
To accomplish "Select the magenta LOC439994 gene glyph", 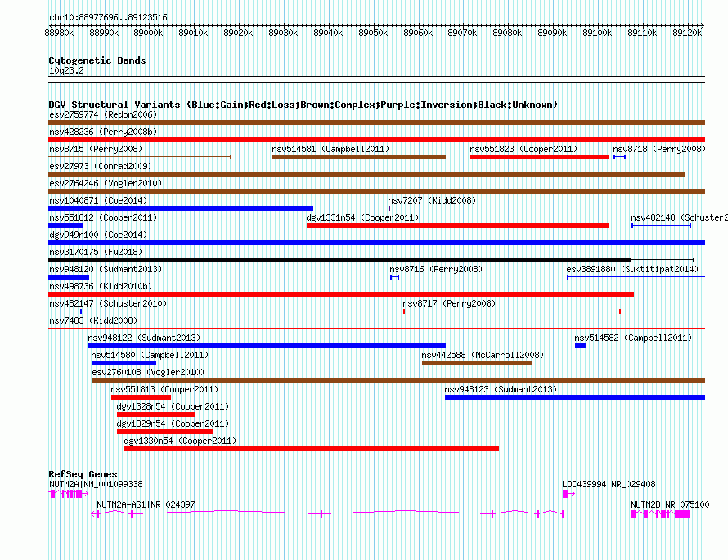I will 568,494.
